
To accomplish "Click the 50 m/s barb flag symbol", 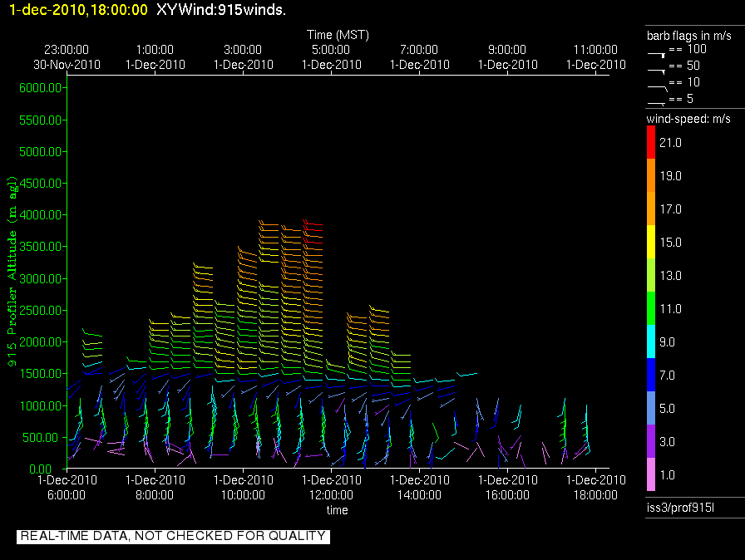I will [656, 71].
